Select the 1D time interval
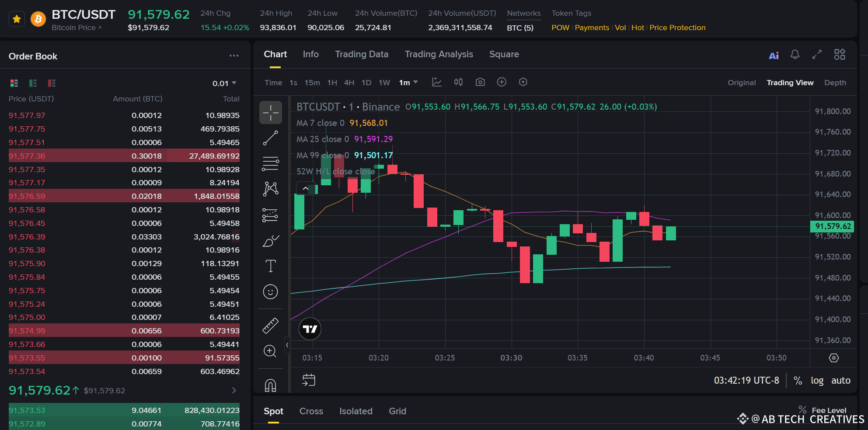 pos(366,83)
